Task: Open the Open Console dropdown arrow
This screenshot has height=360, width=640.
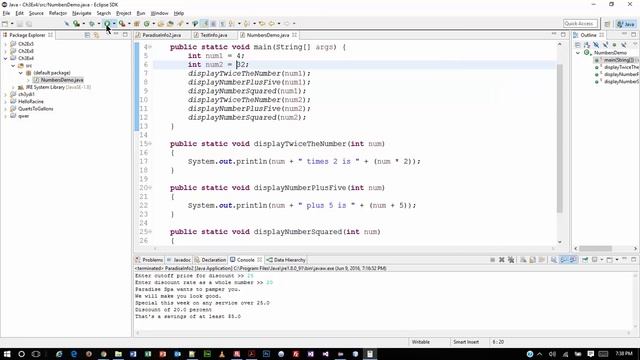Action: 617,260
